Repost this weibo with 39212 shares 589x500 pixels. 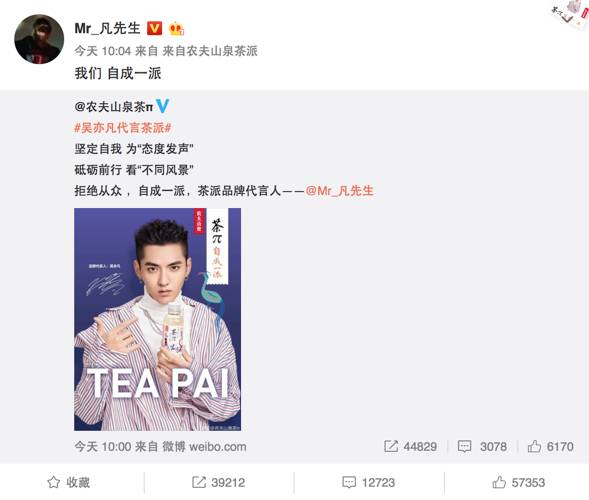pos(219,482)
